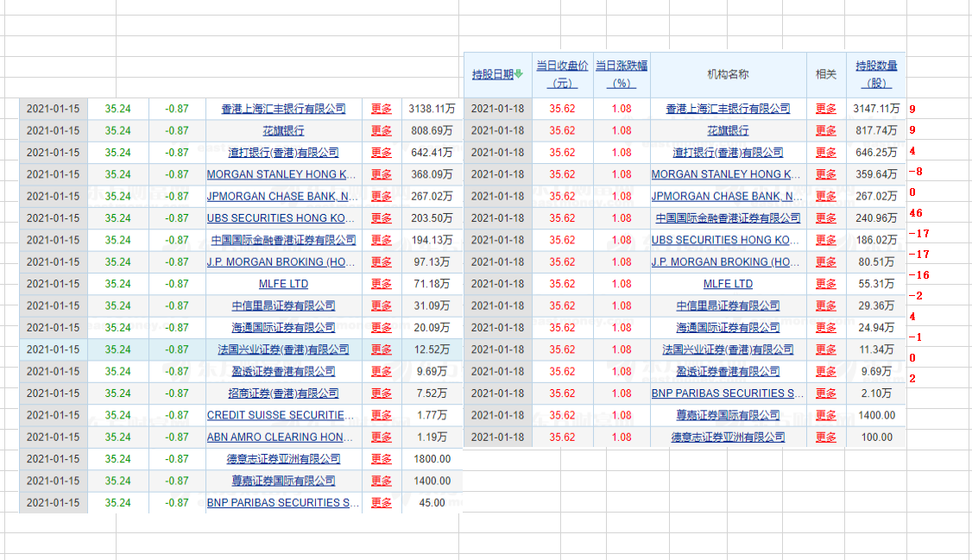Open UBS SECURITIES HONG KO... in 2021-01-15 table
Screen dimensions: 972x560
(x=281, y=218)
